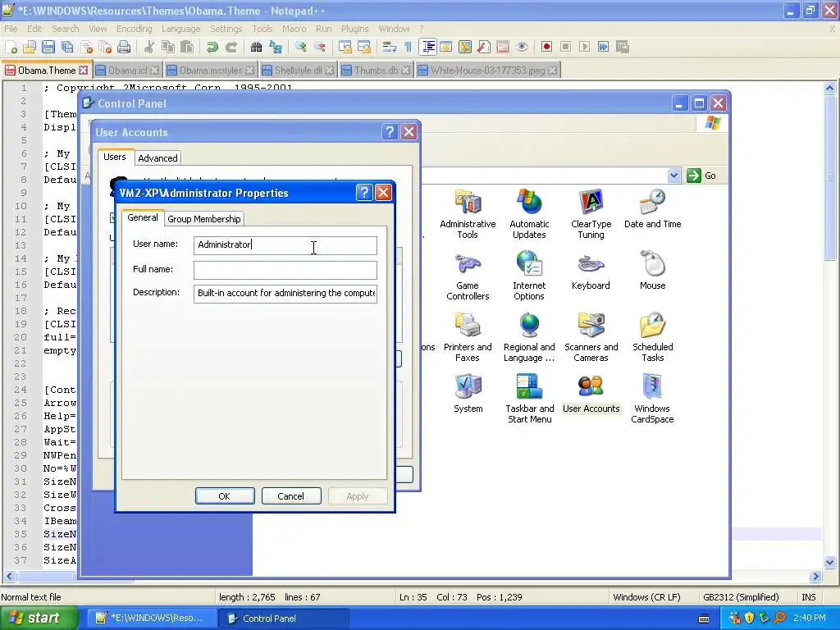Click the clock in system tray
The width and height of the screenshot is (840, 630).
[810, 619]
